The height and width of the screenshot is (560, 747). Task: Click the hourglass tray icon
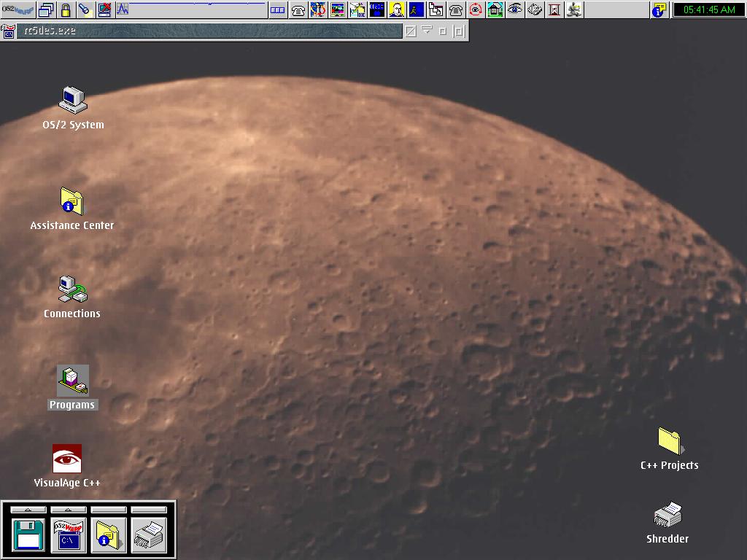[x=554, y=9]
